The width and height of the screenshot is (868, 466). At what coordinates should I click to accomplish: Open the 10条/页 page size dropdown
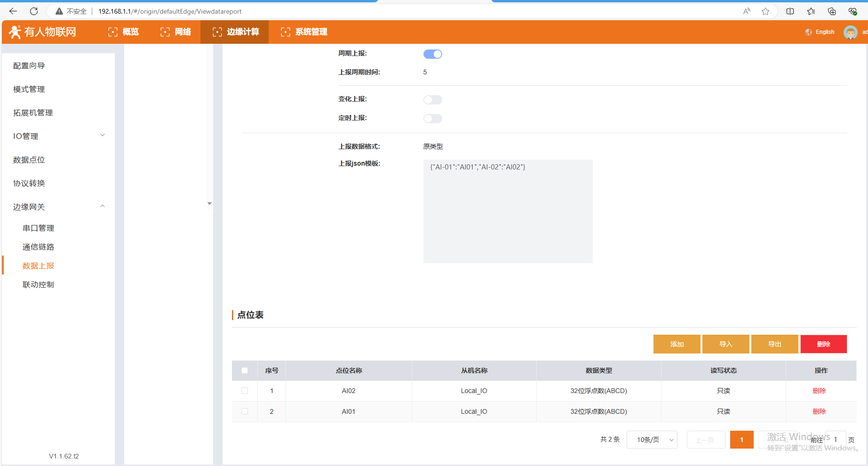point(652,440)
